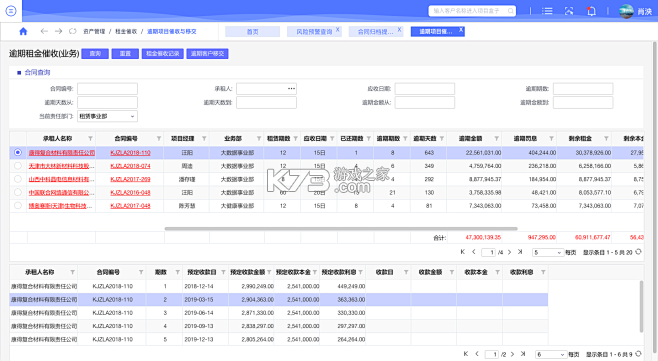Open filter on 剩余租金 column

pos(606,139)
